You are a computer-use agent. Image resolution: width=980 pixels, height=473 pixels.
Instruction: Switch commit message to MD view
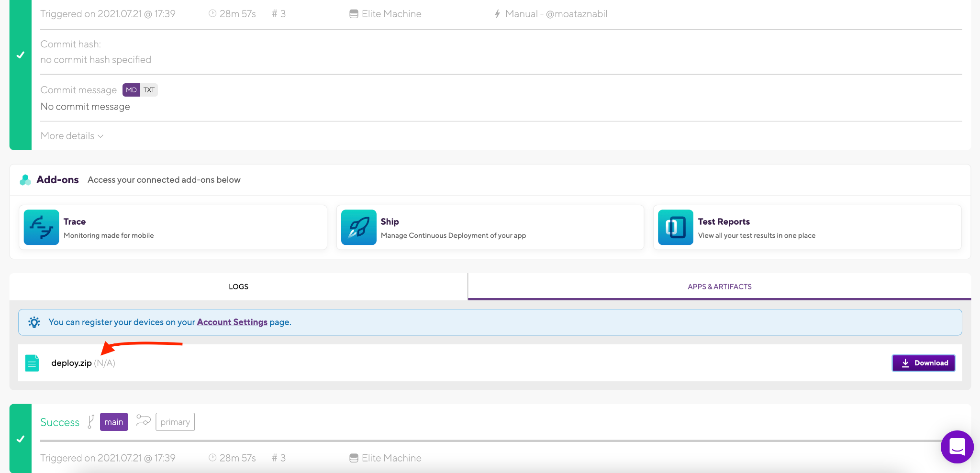tap(131, 90)
